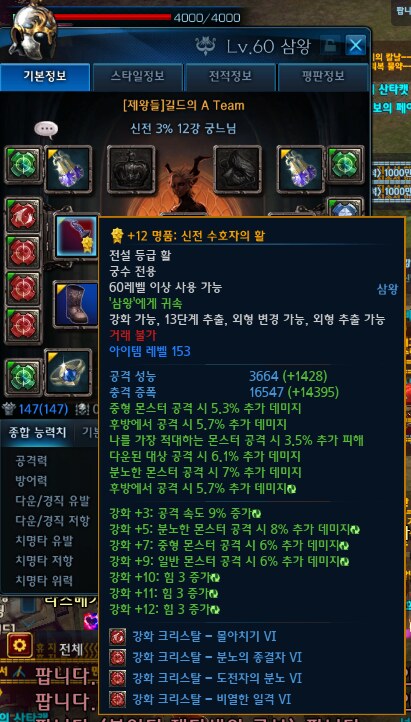Open the speech bubble chat icon
The image size is (411, 722).
coord(46,130)
